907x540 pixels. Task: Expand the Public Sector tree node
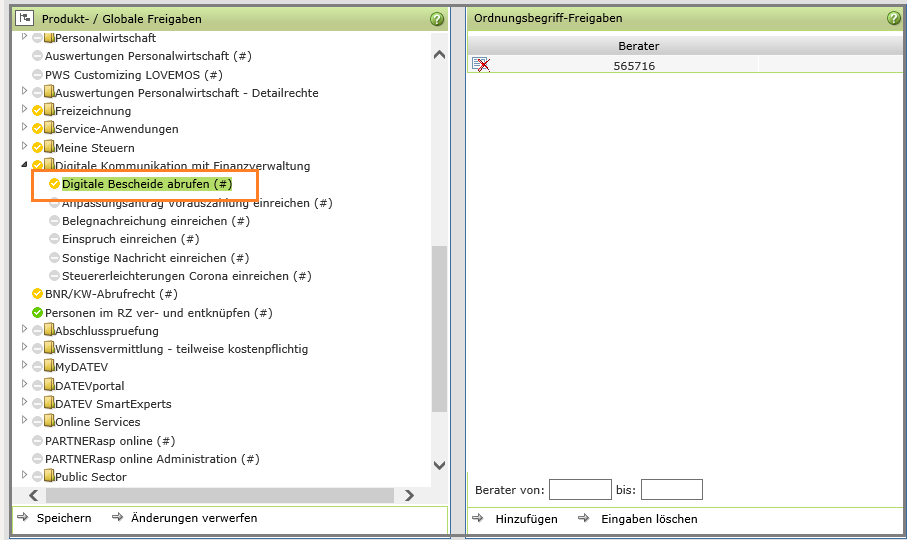pos(24,475)
